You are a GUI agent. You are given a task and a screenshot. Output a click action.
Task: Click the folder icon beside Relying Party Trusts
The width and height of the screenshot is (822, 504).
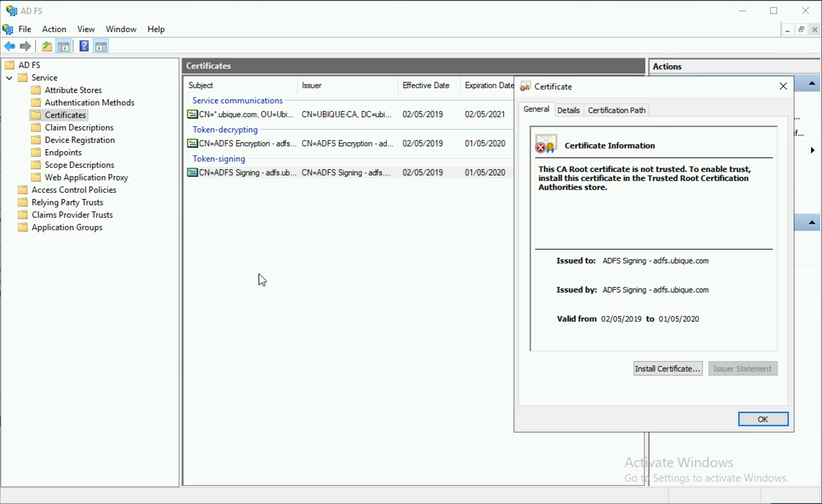(x=22, y=202)
